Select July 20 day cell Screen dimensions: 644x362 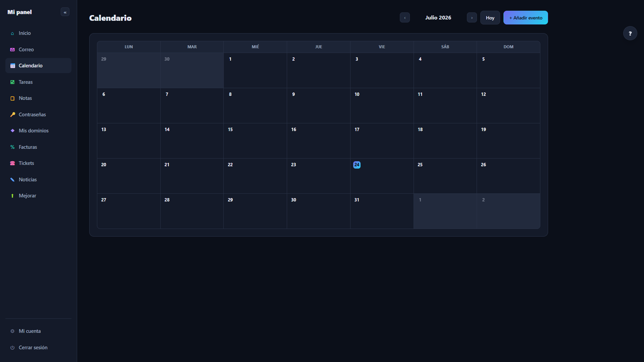[128, 176]
